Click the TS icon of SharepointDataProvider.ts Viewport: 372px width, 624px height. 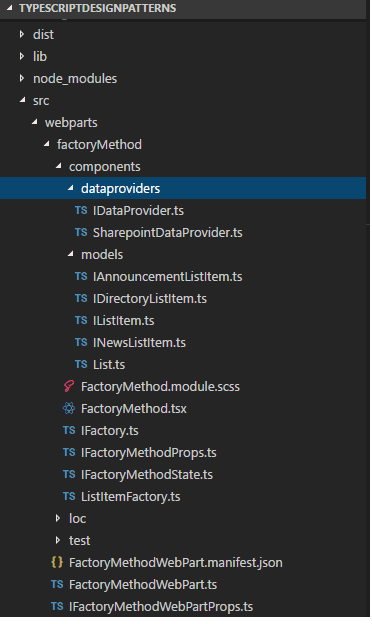[81, 232]
